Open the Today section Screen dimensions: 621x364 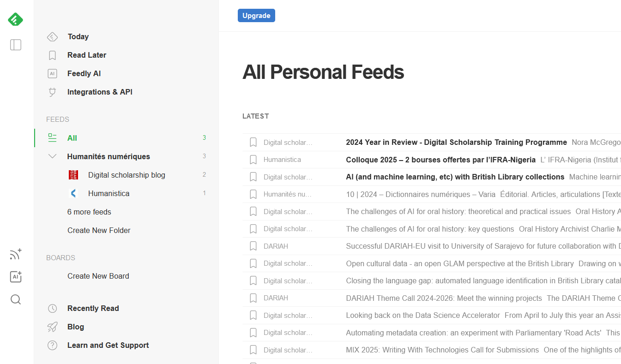(78, 36)
